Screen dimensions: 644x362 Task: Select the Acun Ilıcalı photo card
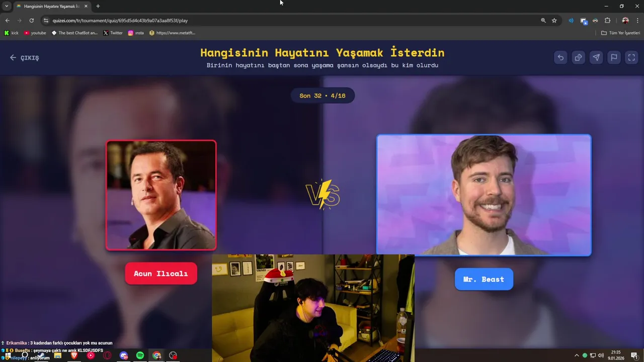(161, 195)
